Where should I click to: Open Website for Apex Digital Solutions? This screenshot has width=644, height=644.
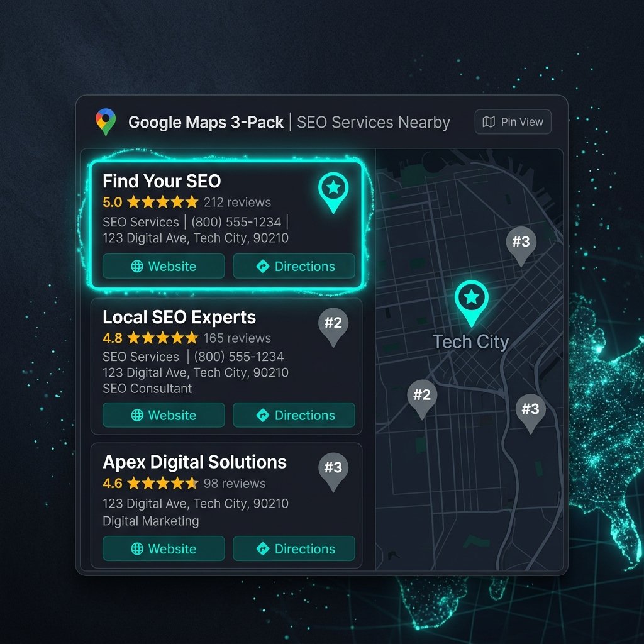[x=164, y=548]
